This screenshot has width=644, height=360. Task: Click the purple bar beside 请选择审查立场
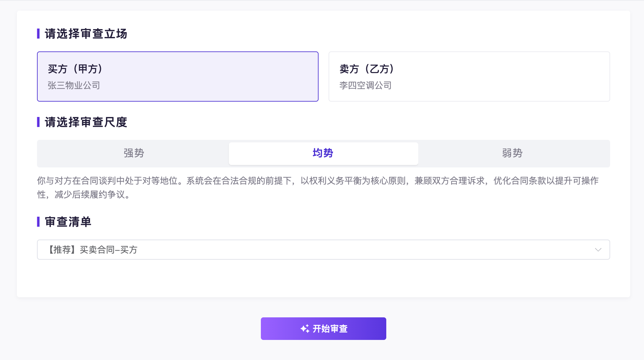coord(38,34)
